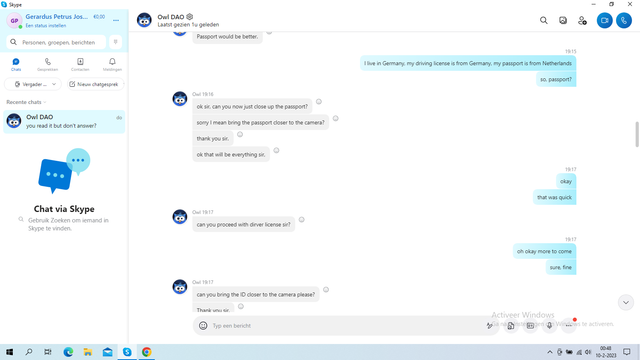Open the emoji picker in message box
The height and width of the screenshot is (360, 640).
pyautogui.click(x=203, y=325)
